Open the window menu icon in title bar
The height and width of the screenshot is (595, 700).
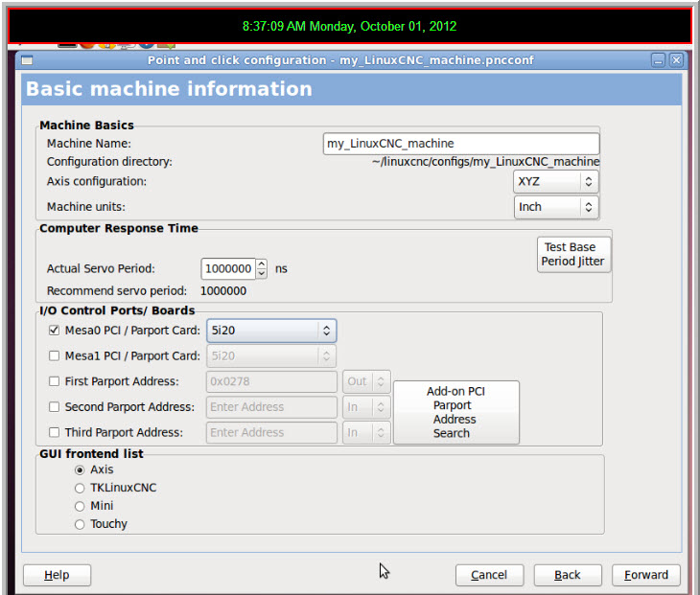[x=27, y=60]
